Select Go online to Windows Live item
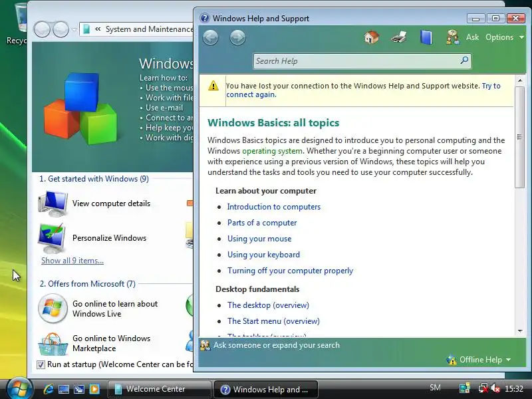532x399 pixels. [x=98, y=309]
